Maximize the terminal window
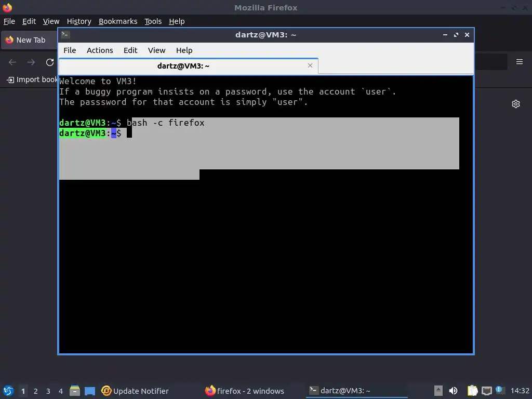The width and height of the screenshot is (532, 399). tap(456, 35)
